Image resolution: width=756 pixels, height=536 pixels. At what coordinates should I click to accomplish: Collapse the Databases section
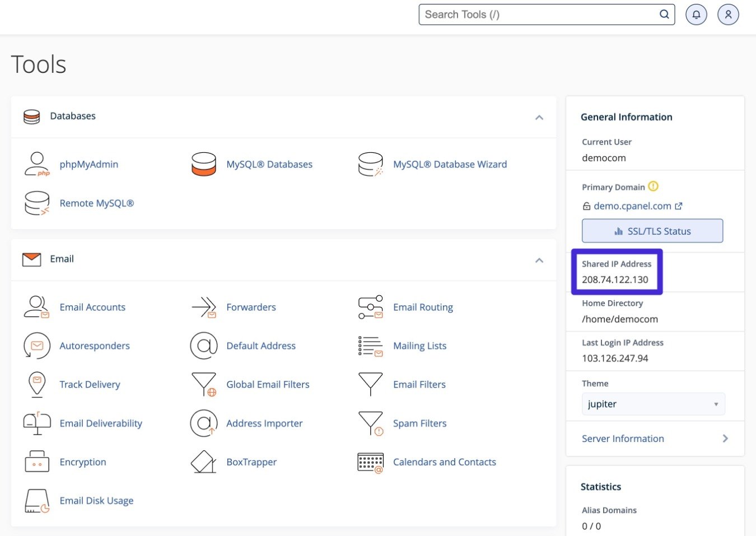pyautogui.click(x=539, y=118)
